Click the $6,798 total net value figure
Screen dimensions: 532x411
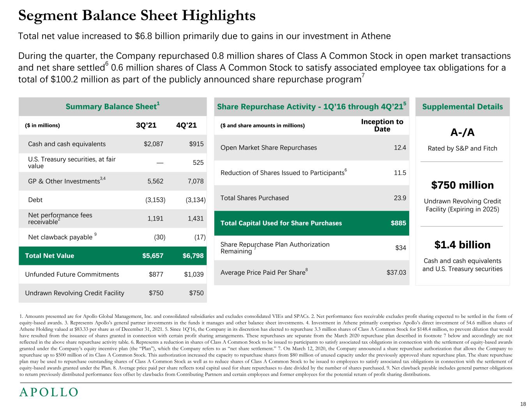(x=193, y=256)
